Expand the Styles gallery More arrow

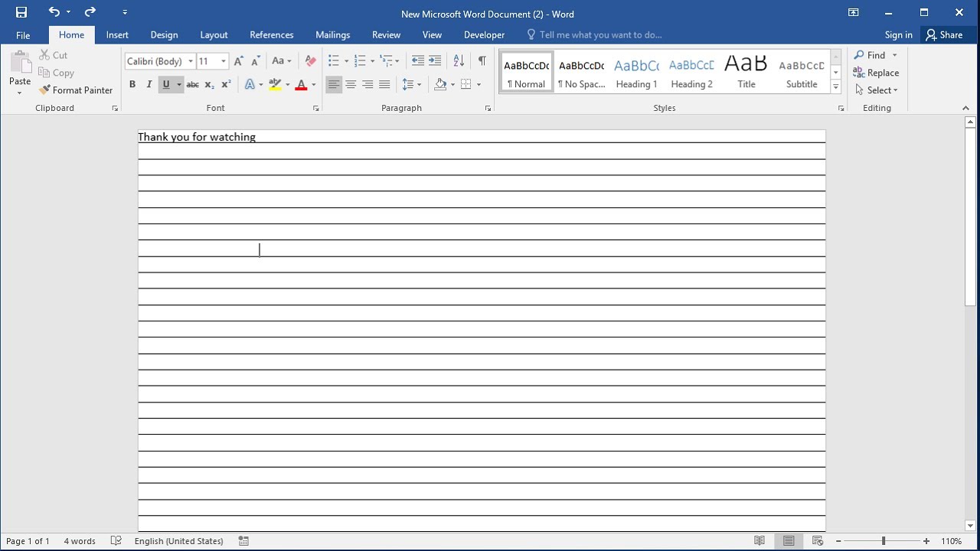[x=835, y=87]
